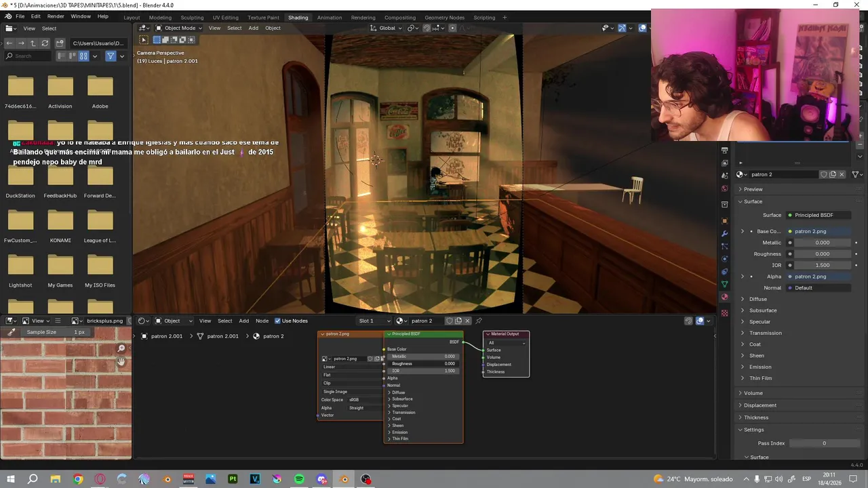
Task: Toggle the Use Nodes checkbox
Action: pos(277,321)
